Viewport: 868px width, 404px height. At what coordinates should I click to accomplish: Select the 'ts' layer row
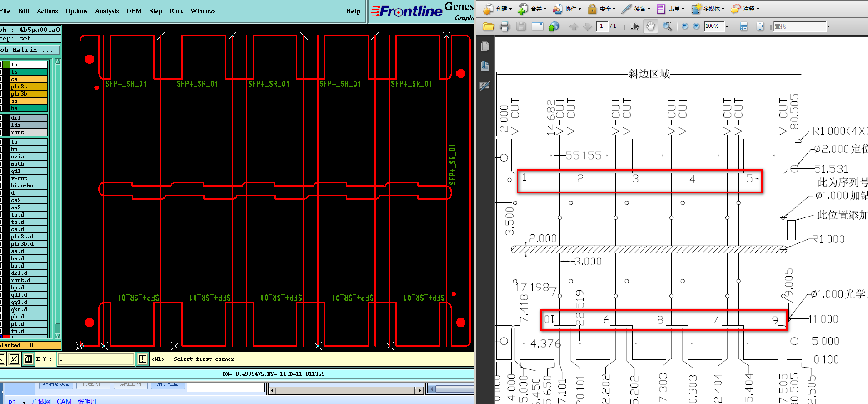tap(29, 72)
